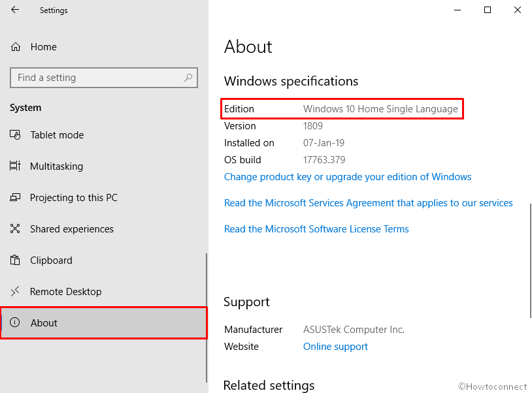Click the Tablet mode icon

[x=15, y=135]
